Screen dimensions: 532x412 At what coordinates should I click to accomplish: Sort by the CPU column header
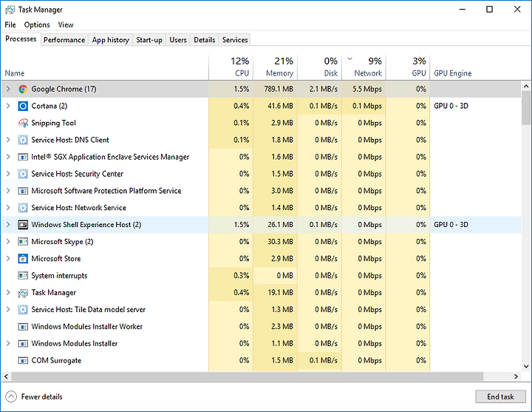(x=231, y=67)
